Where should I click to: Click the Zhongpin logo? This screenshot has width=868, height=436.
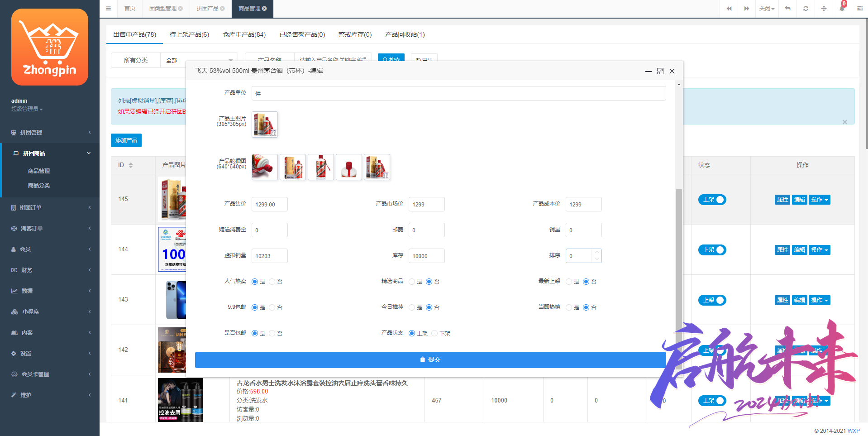[x=50, y=47]
